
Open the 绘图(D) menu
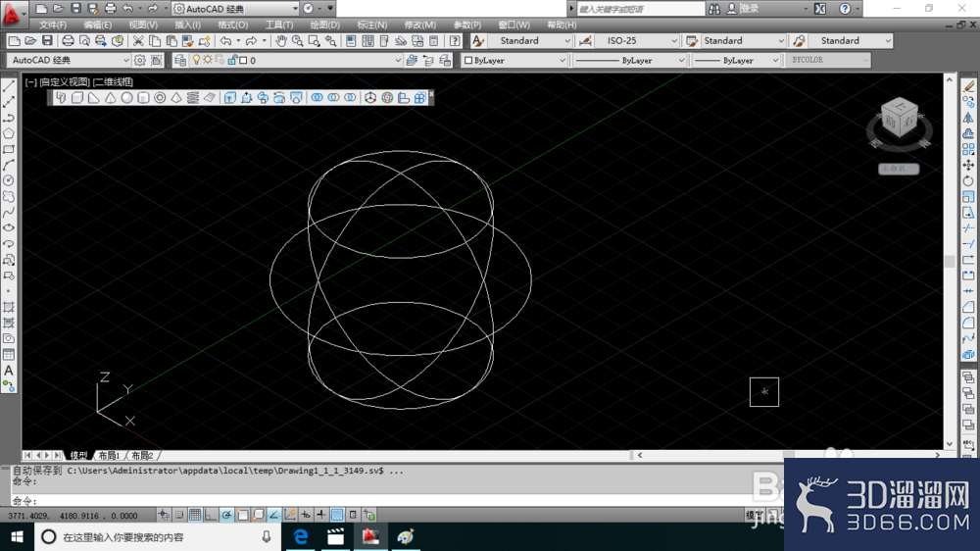point(325,25)
